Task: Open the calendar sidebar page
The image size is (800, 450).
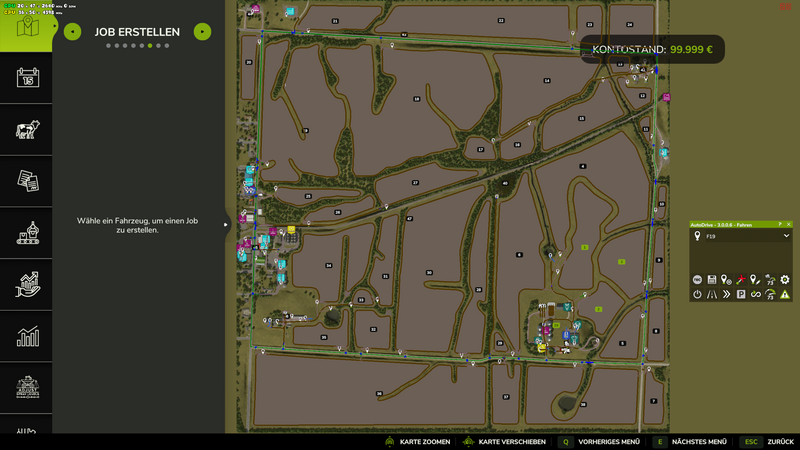Action: pyautogui.click(x=28, y=78)
